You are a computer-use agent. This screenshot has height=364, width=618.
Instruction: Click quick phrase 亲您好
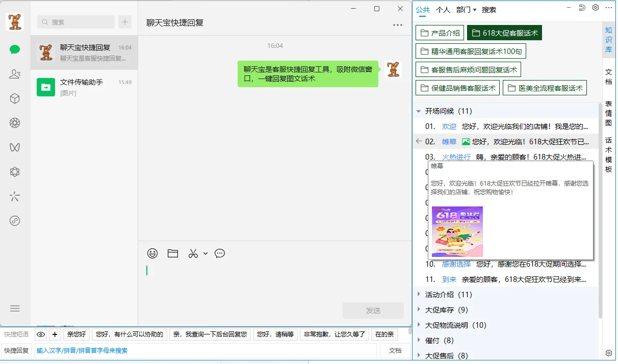(78, 334)
